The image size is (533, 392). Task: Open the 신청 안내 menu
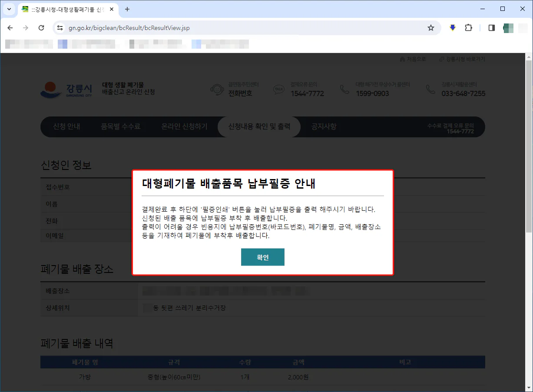[x=66, y=127]
